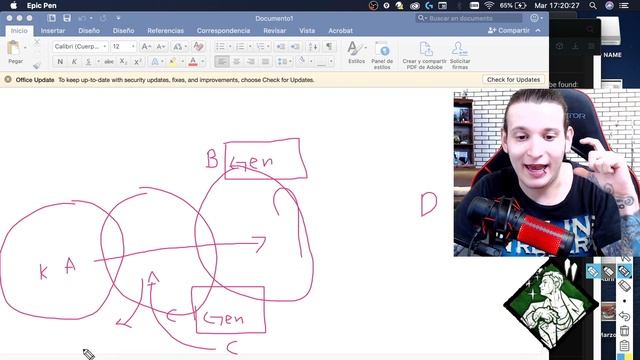Toggle bold with the N button
The height and width of the screenshot is (360, 640).
click(60, 62)
